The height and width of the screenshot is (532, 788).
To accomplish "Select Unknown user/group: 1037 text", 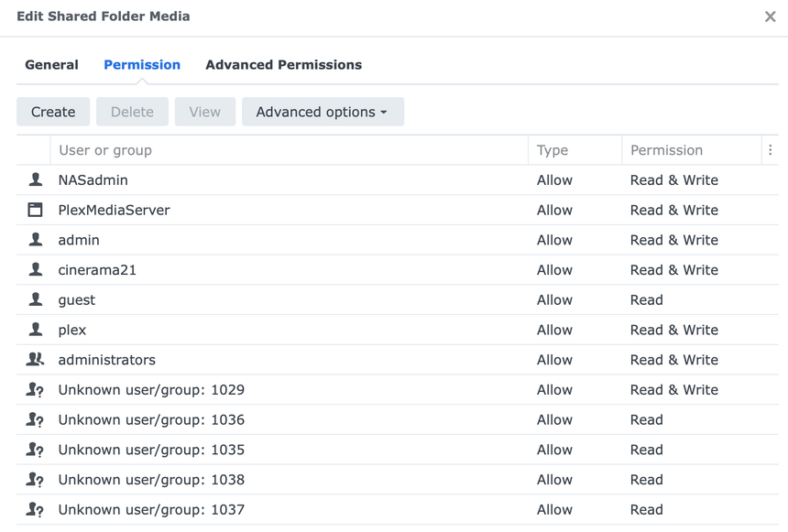I will tap(151, 510).
